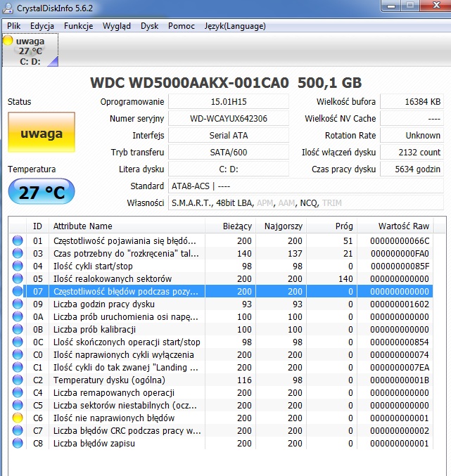
Task: Click the blue status icon for attribute 09
Action: click(x=18, y=304)
